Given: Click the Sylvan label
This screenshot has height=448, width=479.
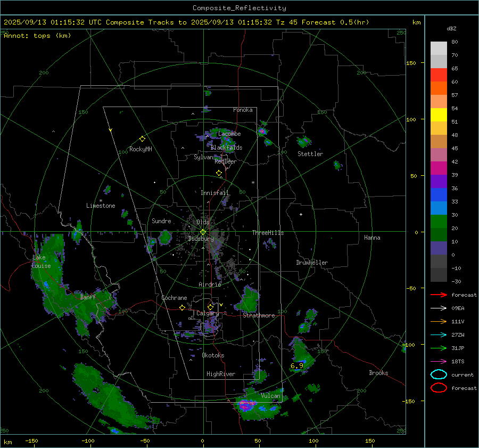Looking at the screenshot, I should tap(203, 157).
